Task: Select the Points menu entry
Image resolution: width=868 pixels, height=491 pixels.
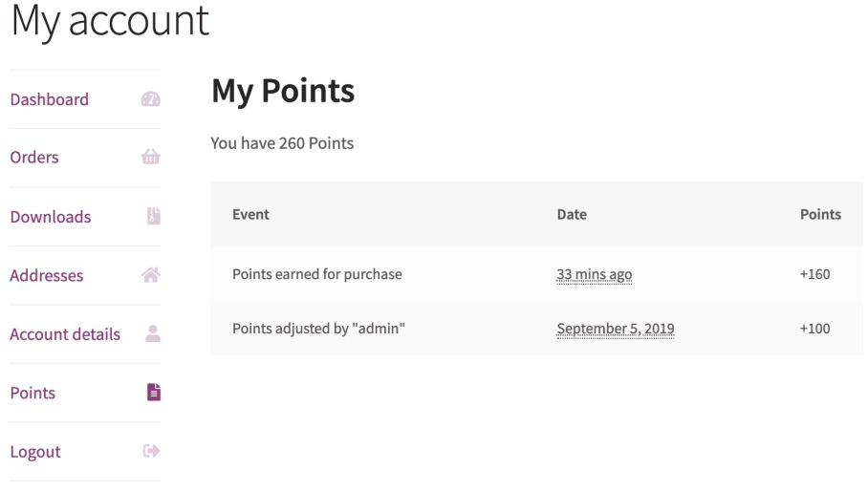Action: [x=33, y=394]
